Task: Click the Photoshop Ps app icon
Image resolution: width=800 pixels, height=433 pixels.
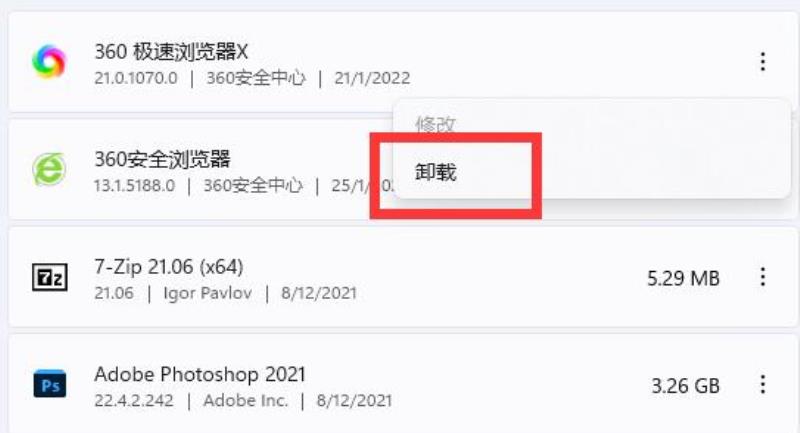Action: 49,384
